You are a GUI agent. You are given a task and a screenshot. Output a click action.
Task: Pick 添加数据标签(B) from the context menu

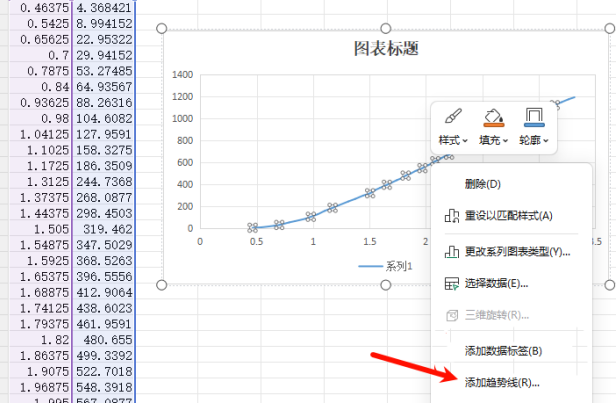[x=503, y=350]
